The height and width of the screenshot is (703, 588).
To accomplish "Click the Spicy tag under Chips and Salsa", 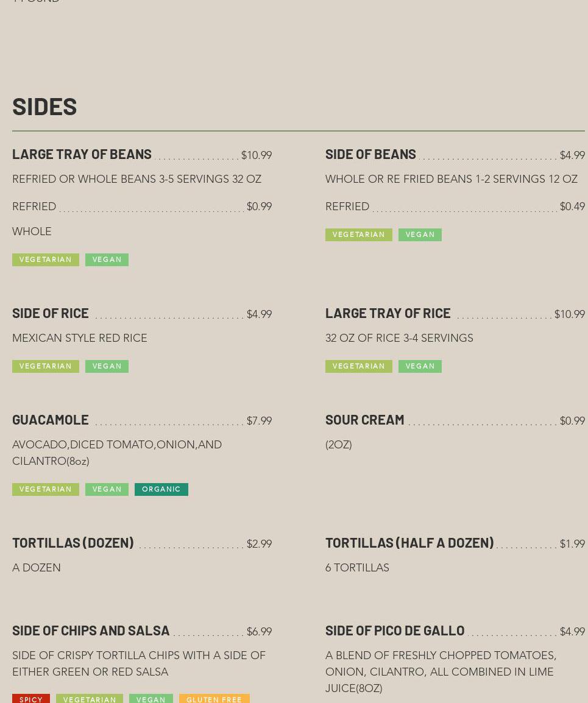I will pyautogui.click(x=31, y=699).
